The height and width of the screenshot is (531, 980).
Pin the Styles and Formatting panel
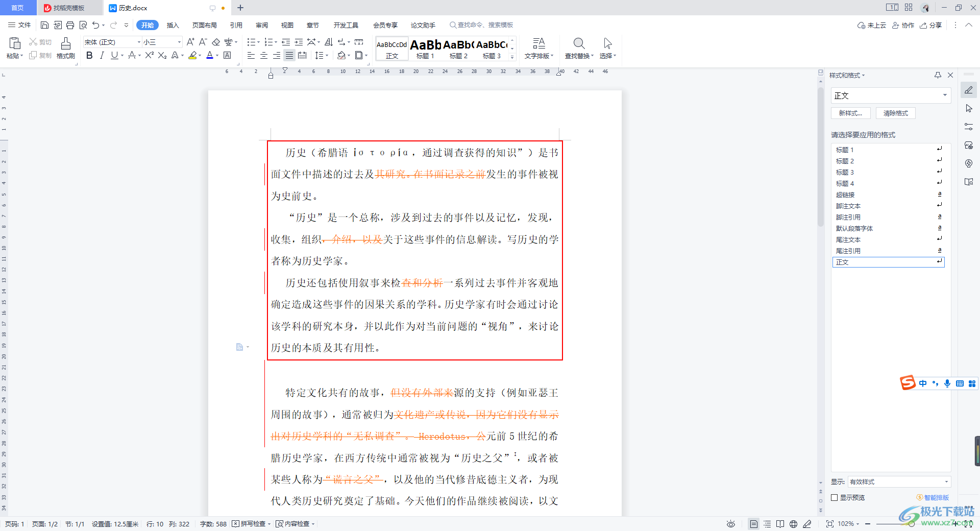pos(938,75)
